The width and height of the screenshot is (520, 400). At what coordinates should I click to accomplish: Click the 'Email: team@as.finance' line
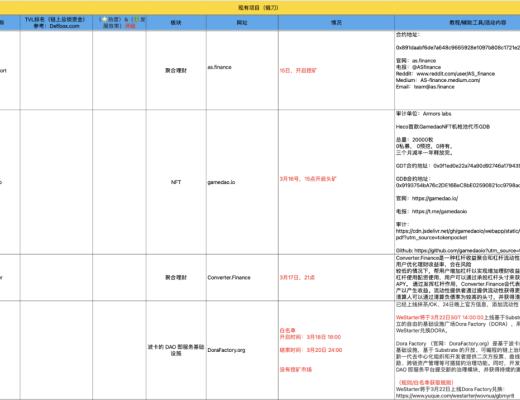[x=425, y=87]
